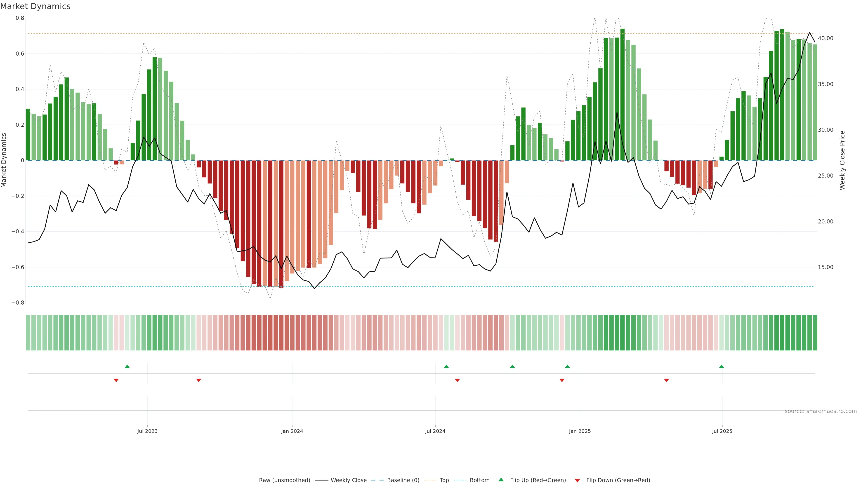868x488 pixels.
Task: Click the Jul 2025 x-axis label
Action: point(722,431)
